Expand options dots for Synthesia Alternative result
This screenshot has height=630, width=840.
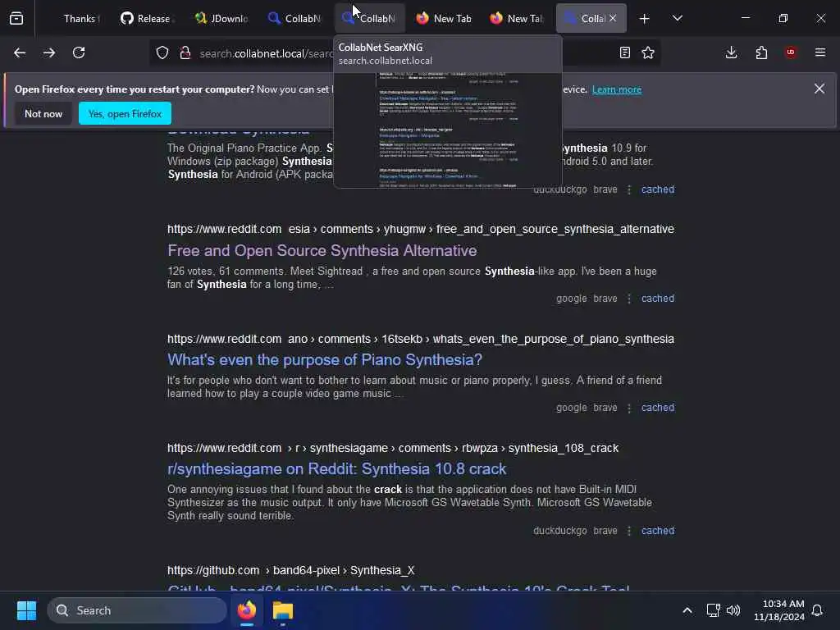tap(629, 299)
